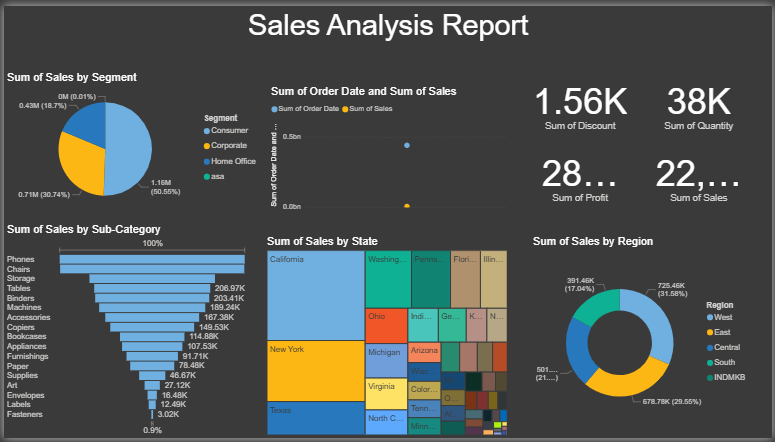Select the Phones bar in the funnel

tap(152, 258)
